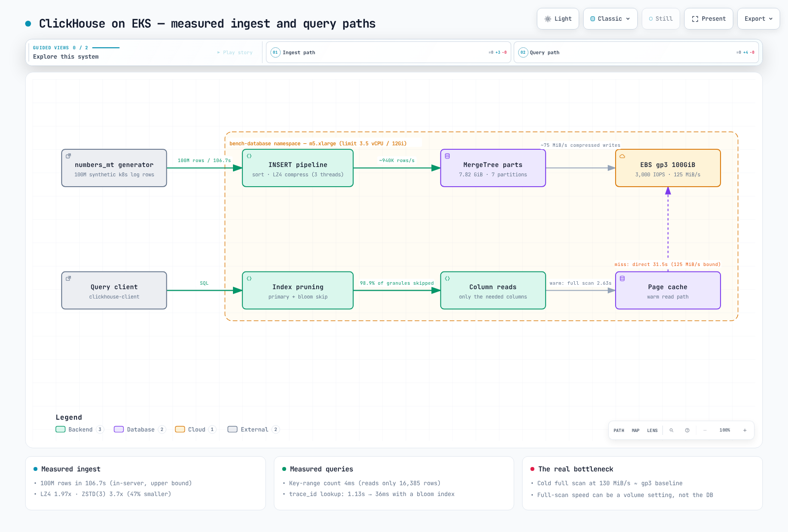Open the Measured ingest card
Image resolution: width=788 pixels, height=532 pixels.
coord(145,483)
